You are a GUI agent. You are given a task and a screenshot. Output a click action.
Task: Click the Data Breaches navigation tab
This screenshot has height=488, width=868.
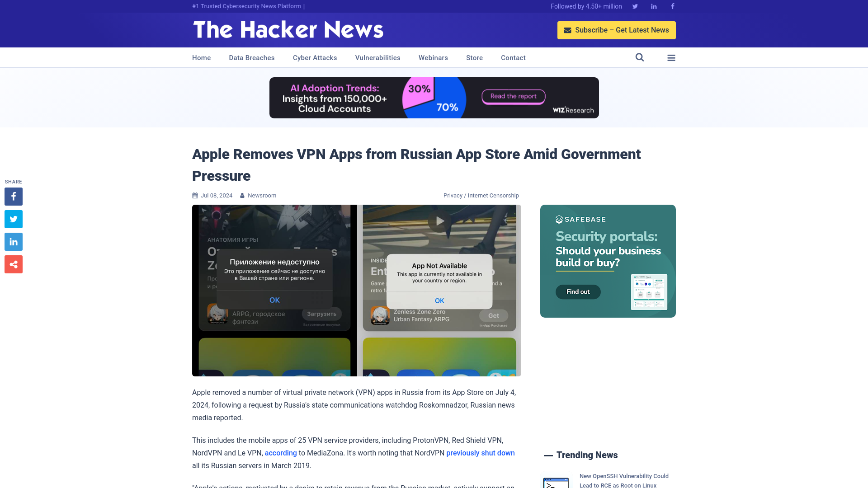[x=251, y=58]
